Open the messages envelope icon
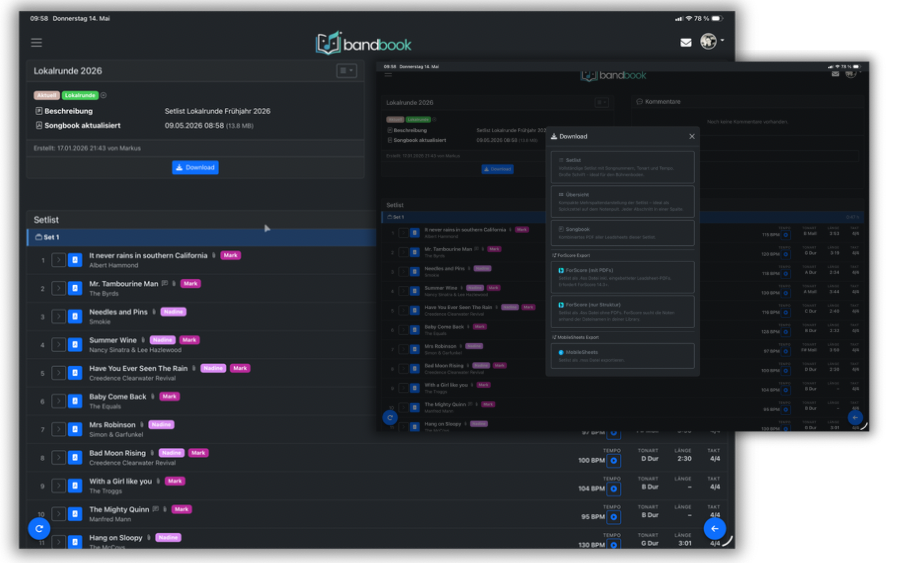 point(686,43)
